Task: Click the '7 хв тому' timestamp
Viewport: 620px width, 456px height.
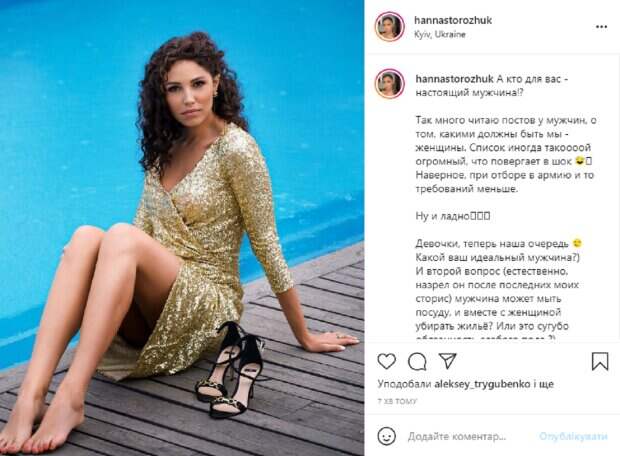Action: coord(397,401)
